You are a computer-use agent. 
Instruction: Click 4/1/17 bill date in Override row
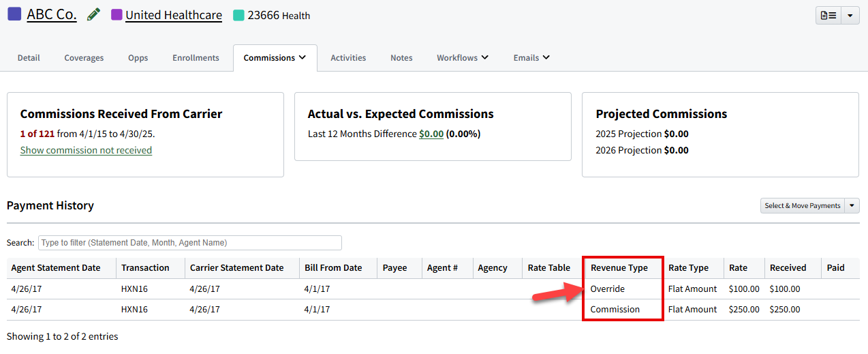(317, 289)
